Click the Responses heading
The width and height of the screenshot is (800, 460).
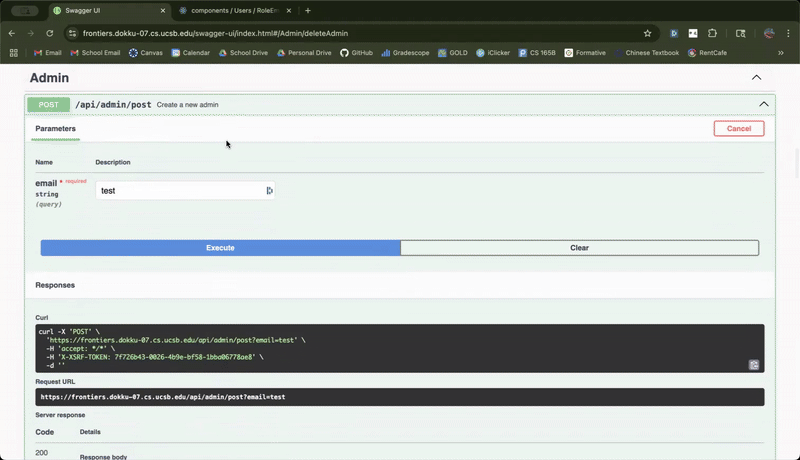(55, 285)
